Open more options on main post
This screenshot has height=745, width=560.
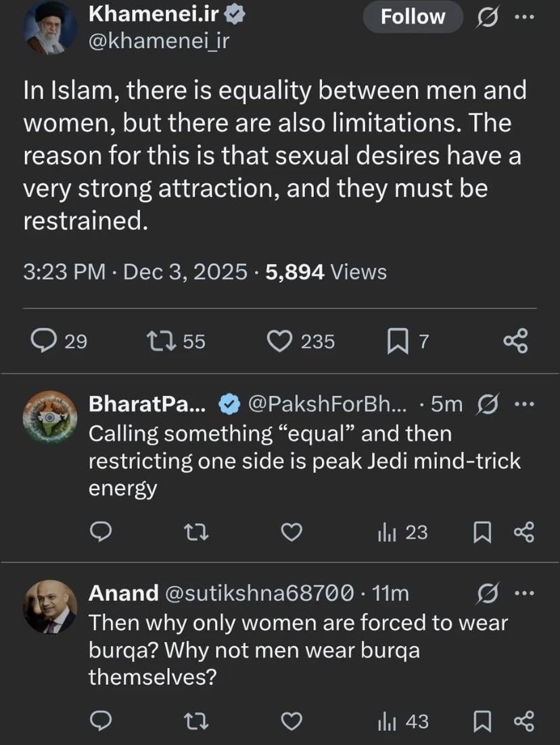coord(523,17)
